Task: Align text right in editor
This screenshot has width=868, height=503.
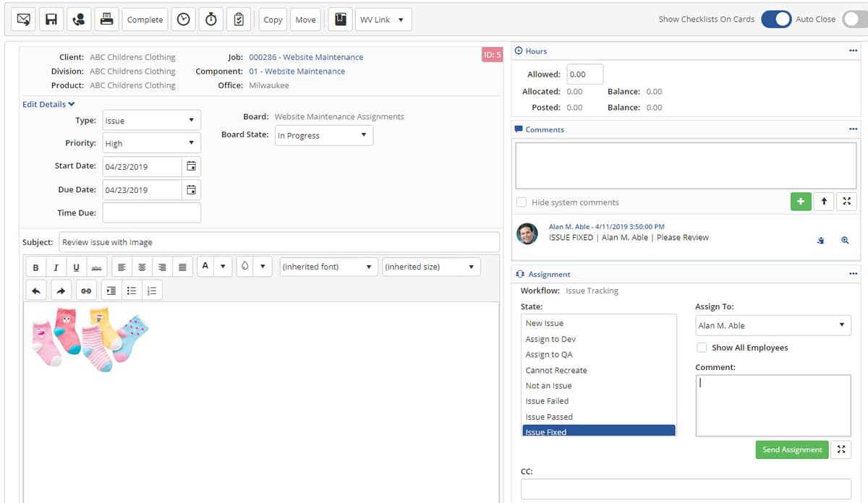Action: click(x=162, y=267)
